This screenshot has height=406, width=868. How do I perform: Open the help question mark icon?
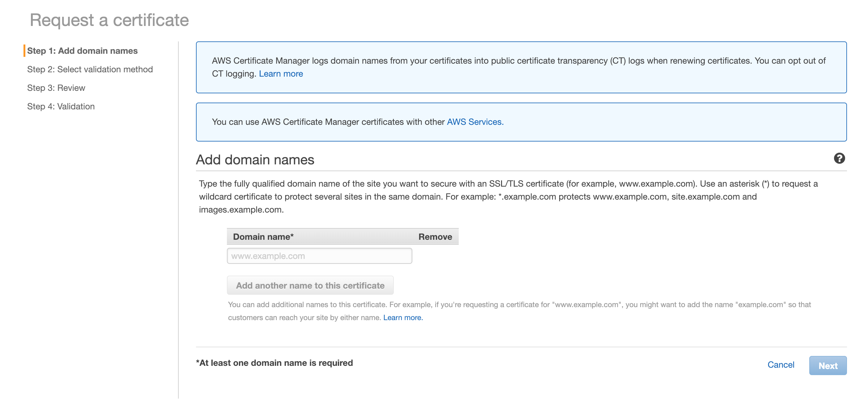[839, 159]
